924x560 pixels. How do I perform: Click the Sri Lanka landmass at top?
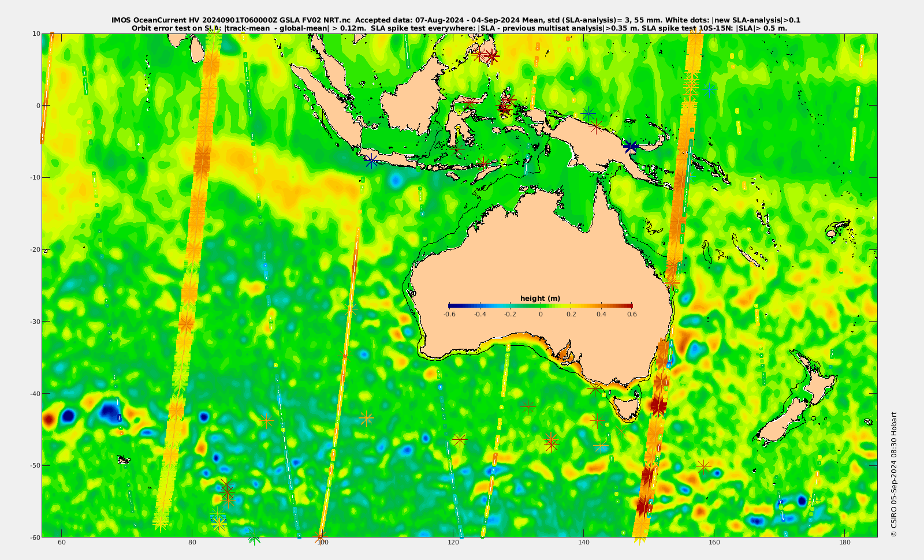pos(197,49)
